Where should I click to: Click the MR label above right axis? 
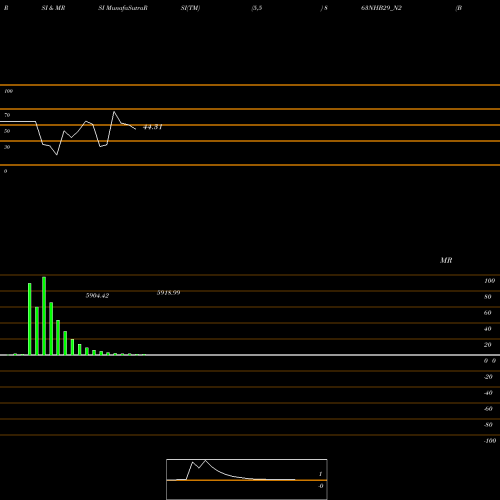coord(446,260)
